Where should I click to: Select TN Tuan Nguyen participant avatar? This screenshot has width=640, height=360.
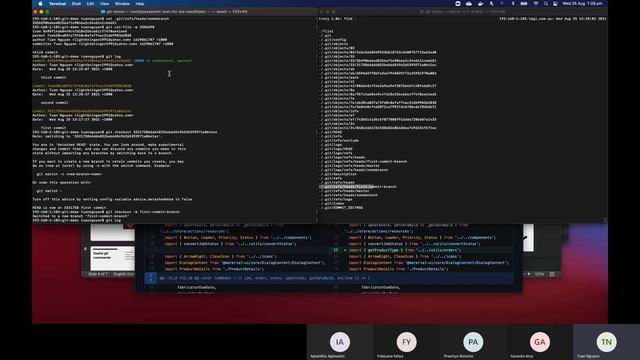click(x=607, y=342)
